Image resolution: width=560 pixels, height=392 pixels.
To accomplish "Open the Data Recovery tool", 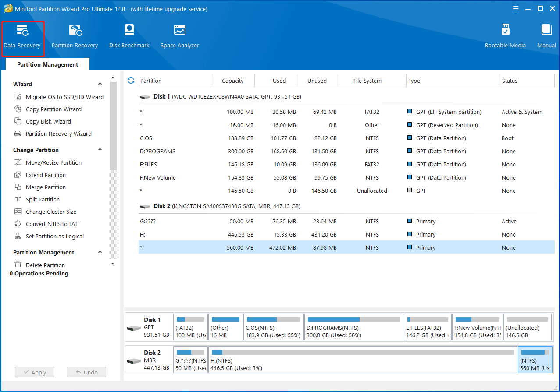I will [x=22, y=37].
